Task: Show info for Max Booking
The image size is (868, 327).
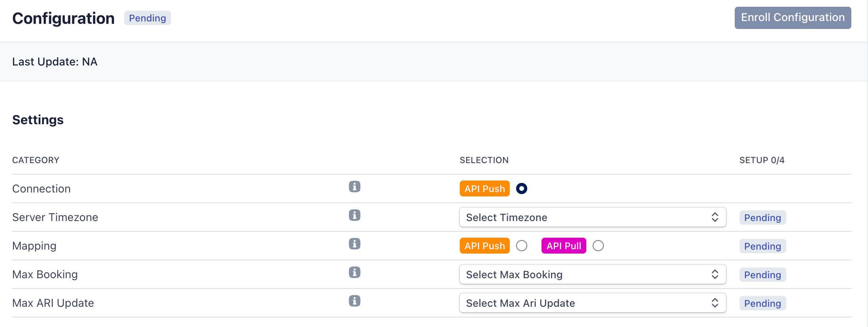Action: [x=354, y=272]
